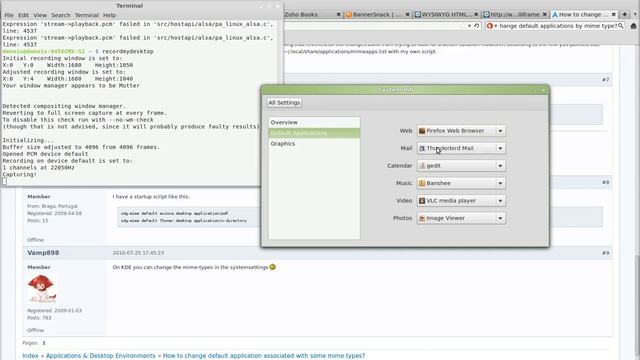The height and width of the screenshot is (360, 640).
Task: Click the DuckDuckGo search engine icon
Action: [490, 26]
